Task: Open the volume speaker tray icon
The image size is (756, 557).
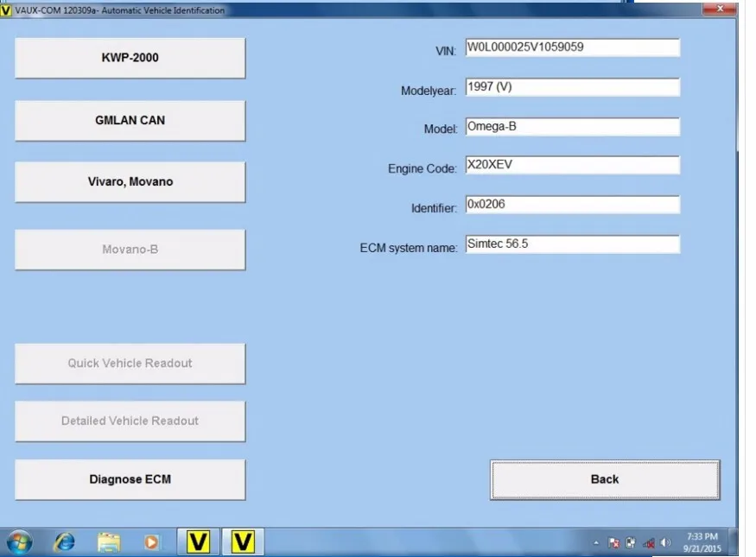Action: point(666,543)
